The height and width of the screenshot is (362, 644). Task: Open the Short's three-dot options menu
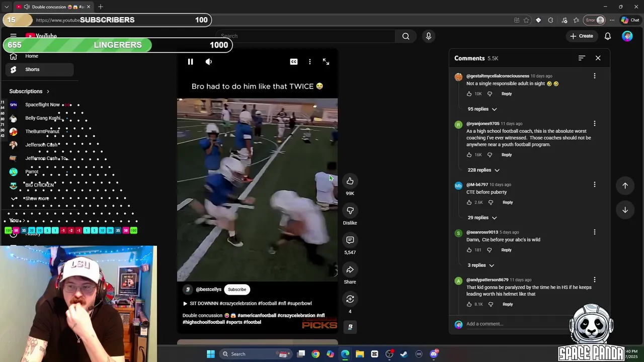[310, 62]
